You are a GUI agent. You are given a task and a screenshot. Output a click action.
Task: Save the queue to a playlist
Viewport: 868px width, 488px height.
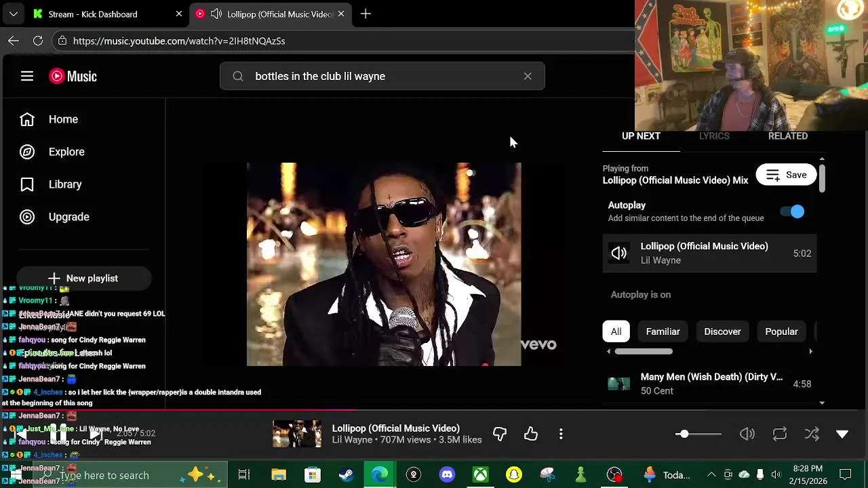(786, 175)
